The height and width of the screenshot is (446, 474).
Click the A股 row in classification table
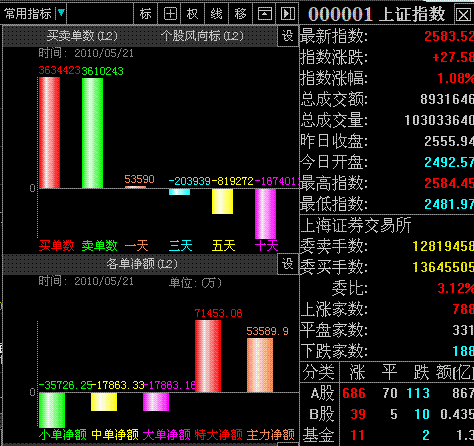[x=387, y=393]
